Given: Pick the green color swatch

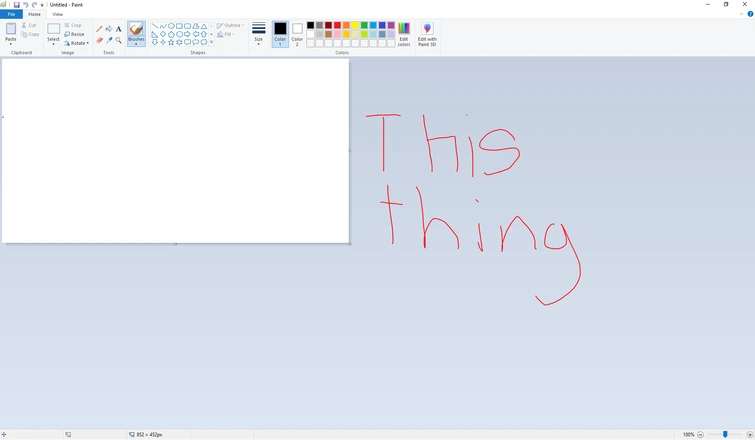Looking at the screenshot, I should coord(364,25).
